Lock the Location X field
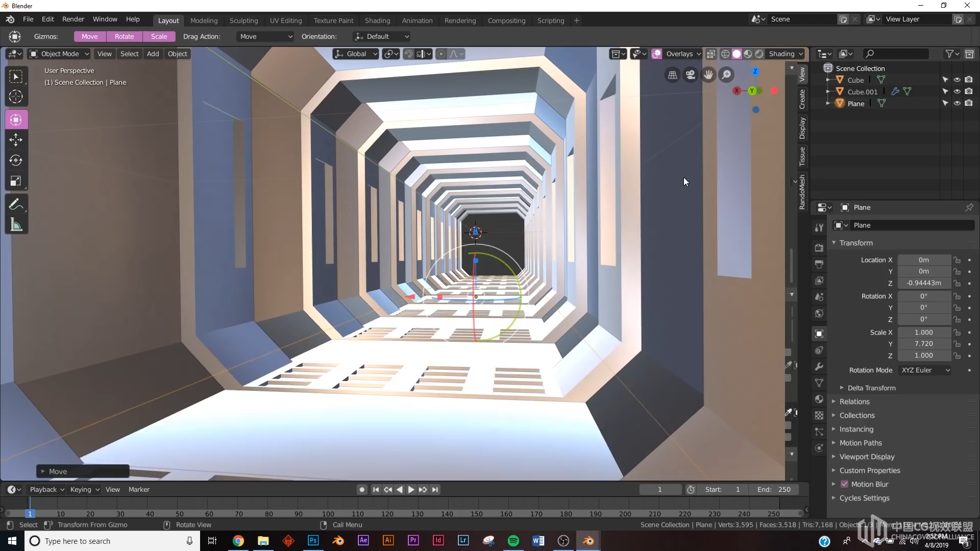Screen dimensions: 980x551 tap(958, 260)
